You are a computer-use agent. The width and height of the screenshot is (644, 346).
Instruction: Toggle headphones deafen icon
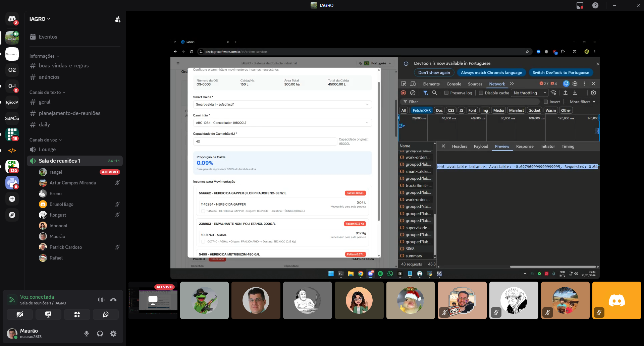pyautogui.click(x=100, y=334)
